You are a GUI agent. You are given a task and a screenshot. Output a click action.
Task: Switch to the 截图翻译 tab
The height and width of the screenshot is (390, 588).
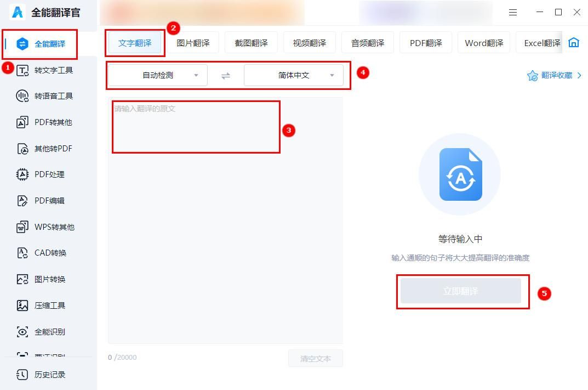click(x=251, y=43)
